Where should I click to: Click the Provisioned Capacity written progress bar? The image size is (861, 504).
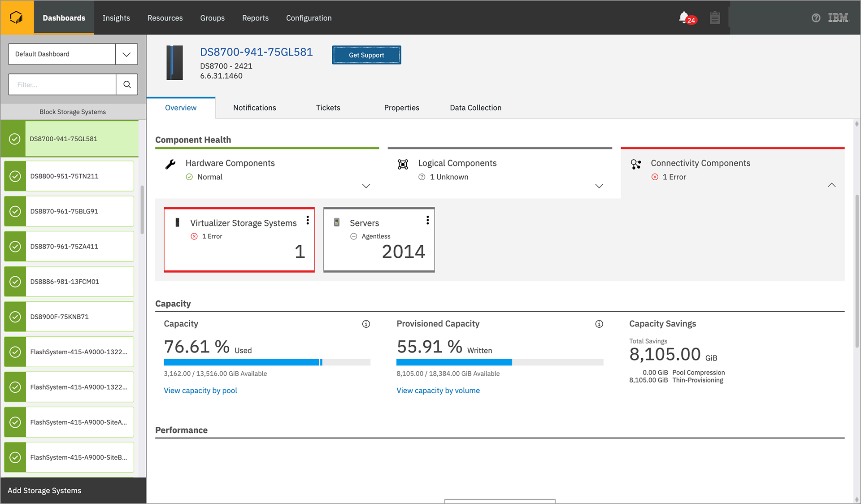click(x=500, y=362)
